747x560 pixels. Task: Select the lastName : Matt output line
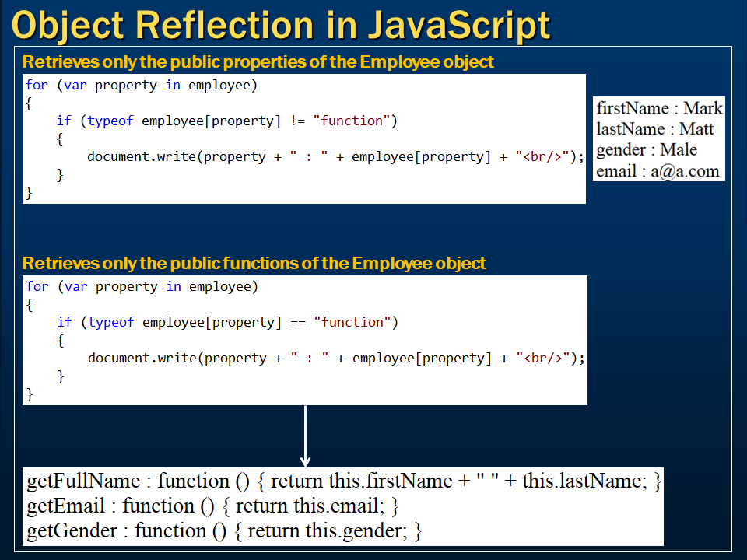coord(654,128)
